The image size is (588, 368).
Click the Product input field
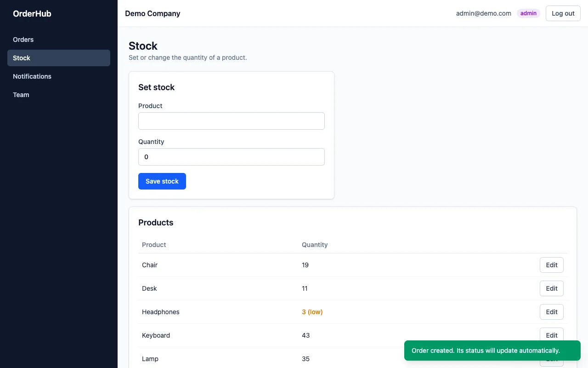tap(232, 121)
